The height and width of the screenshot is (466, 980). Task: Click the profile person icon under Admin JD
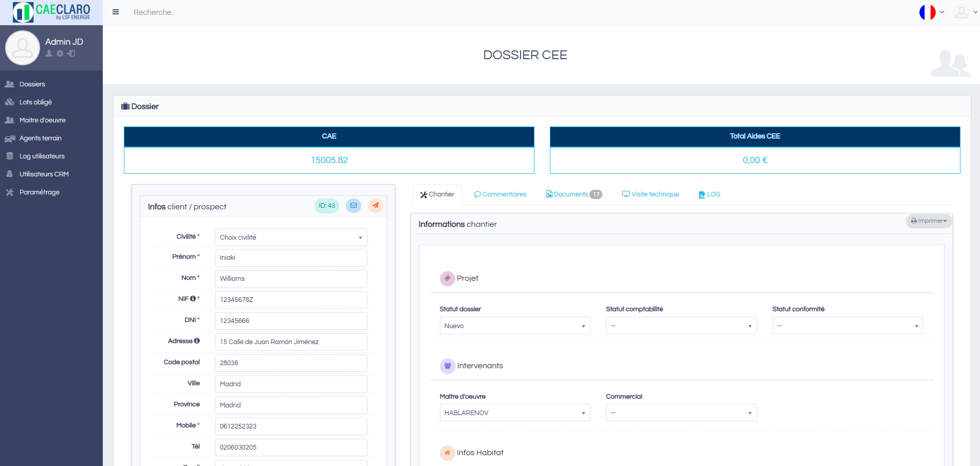click(49, 53)
